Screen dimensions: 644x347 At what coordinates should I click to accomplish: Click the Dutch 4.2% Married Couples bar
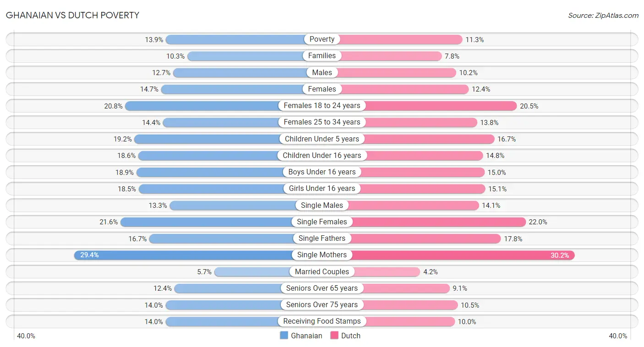tap(371, 271)
